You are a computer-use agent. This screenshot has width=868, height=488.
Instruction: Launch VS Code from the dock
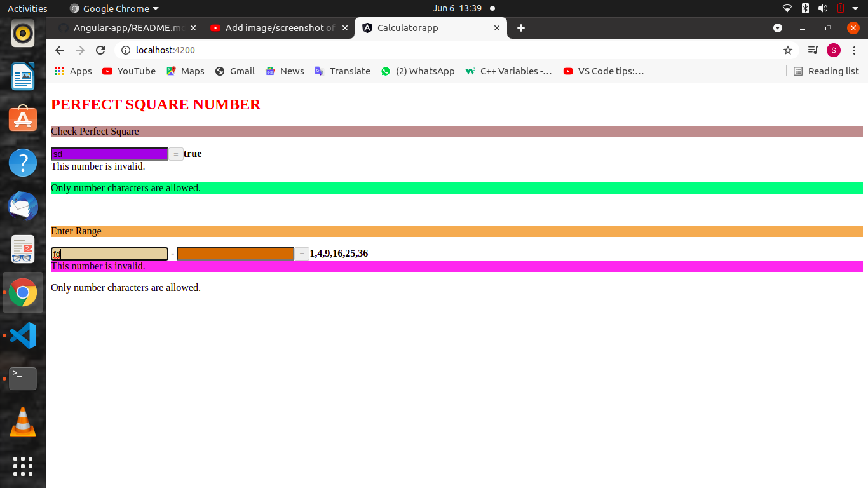(x=23, y=335)
